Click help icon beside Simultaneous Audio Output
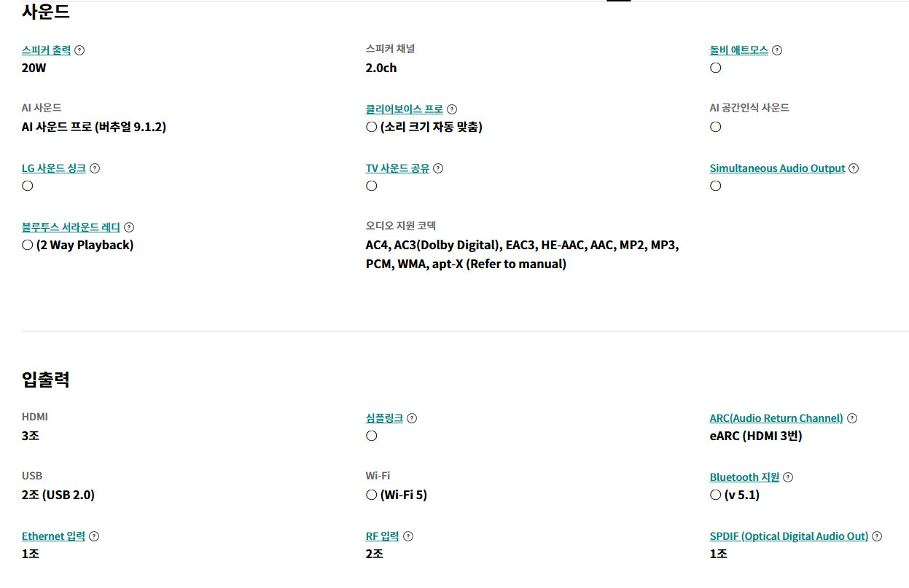The width and height of the screenshot is (909, 588). [854, 168]
